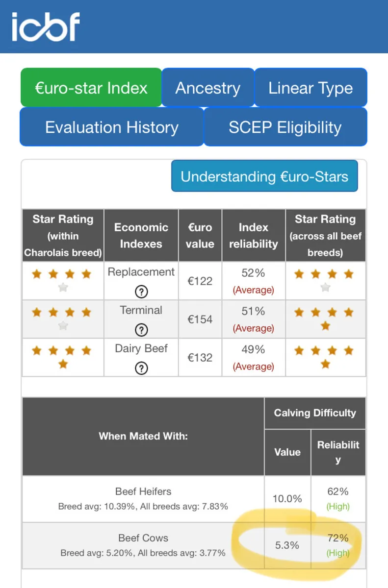Screen dimensions: 388x588
Task: Click the Beef Cows 5.3% value
Action: point(287,545)
